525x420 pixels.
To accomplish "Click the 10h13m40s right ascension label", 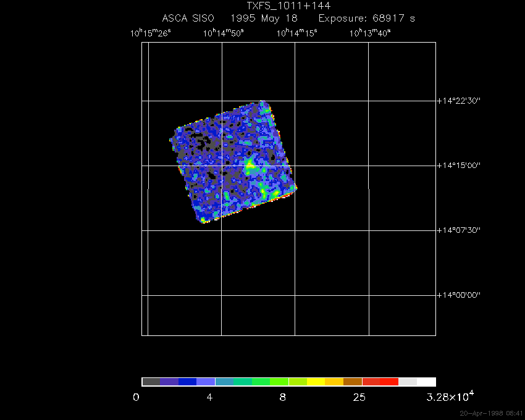I will coord(369,33).
